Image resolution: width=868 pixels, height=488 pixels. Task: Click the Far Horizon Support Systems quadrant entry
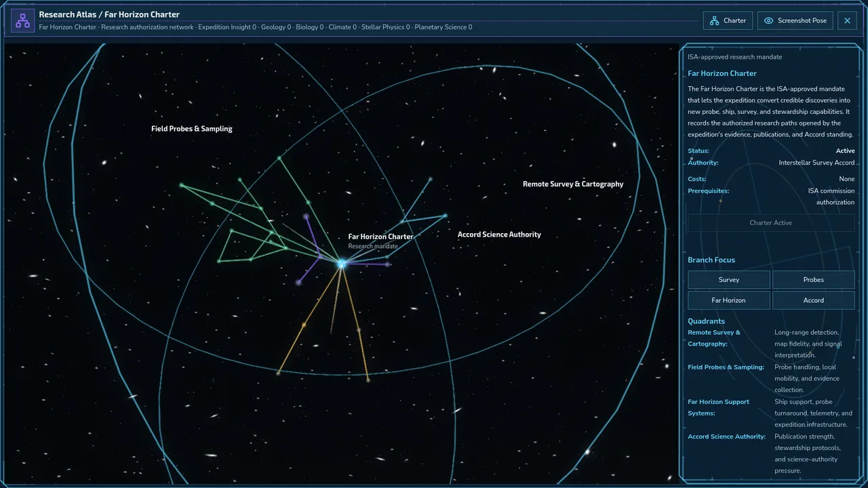(771, 413)
